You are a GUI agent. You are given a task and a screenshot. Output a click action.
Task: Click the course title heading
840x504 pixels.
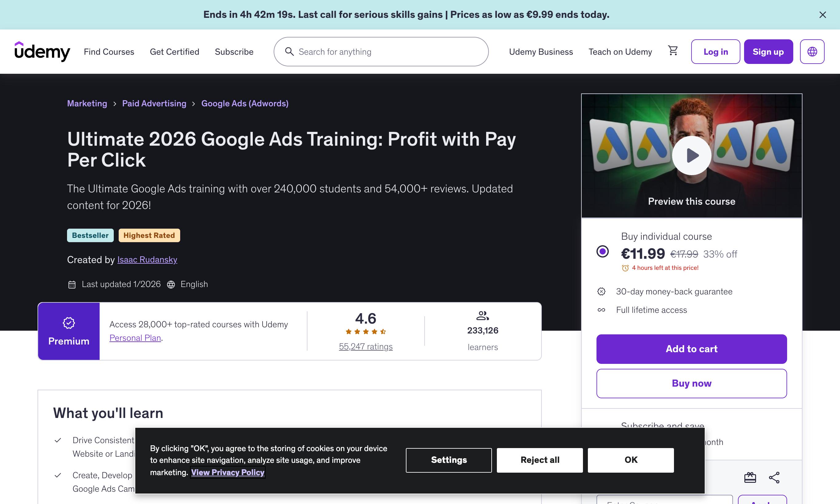point(291,149)
